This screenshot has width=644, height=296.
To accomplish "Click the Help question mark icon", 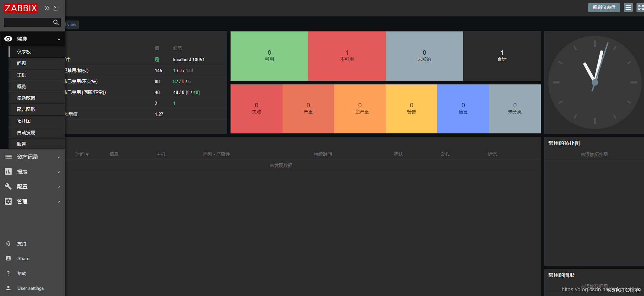I will (x=9, y=273).
